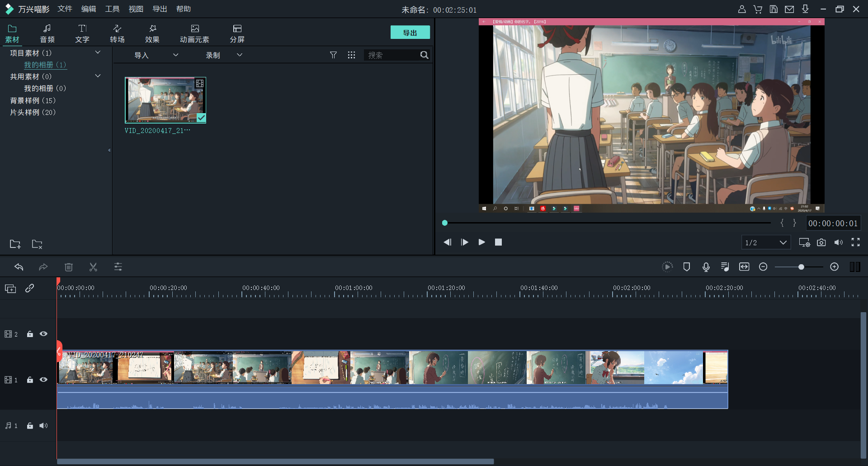The height and width of the screenshot is (466, 868).
Task: Click the trash delete icon in timeline toolbar
Action: click(x=69, y=267)
